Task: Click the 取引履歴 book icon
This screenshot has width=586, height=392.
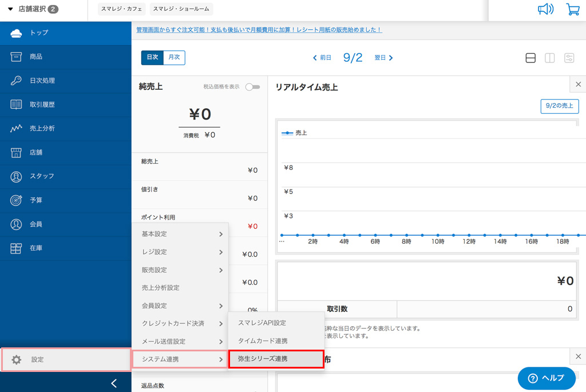Action: [x=16, y=104]
